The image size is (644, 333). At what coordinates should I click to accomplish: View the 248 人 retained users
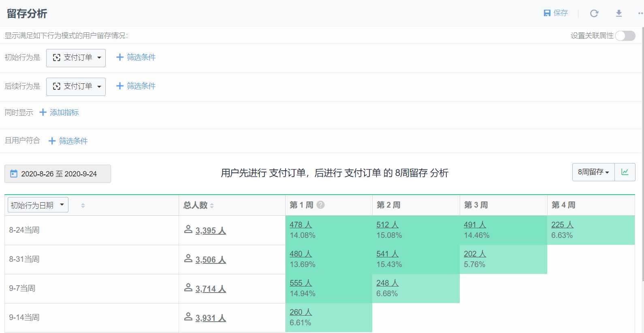tap(387, 283)
